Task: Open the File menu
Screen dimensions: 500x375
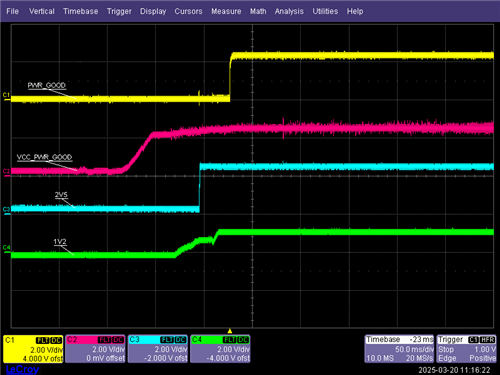Action: (x=12, y=11)
